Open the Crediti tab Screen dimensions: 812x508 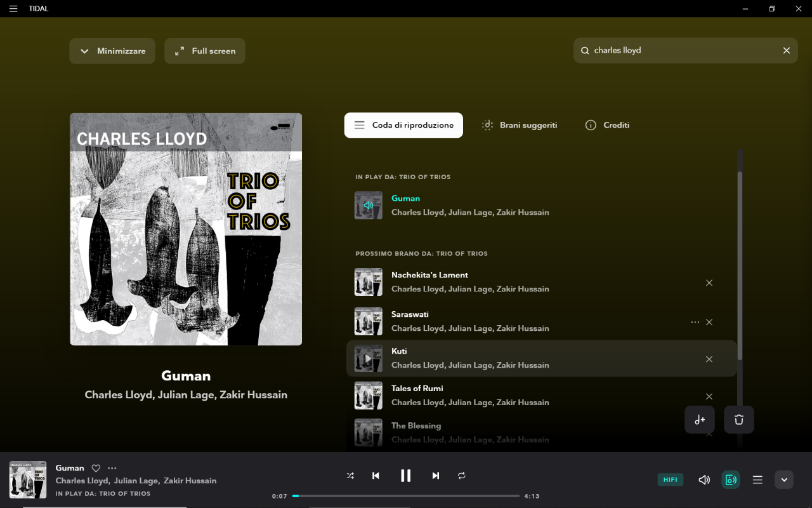[x=607, y=125]
